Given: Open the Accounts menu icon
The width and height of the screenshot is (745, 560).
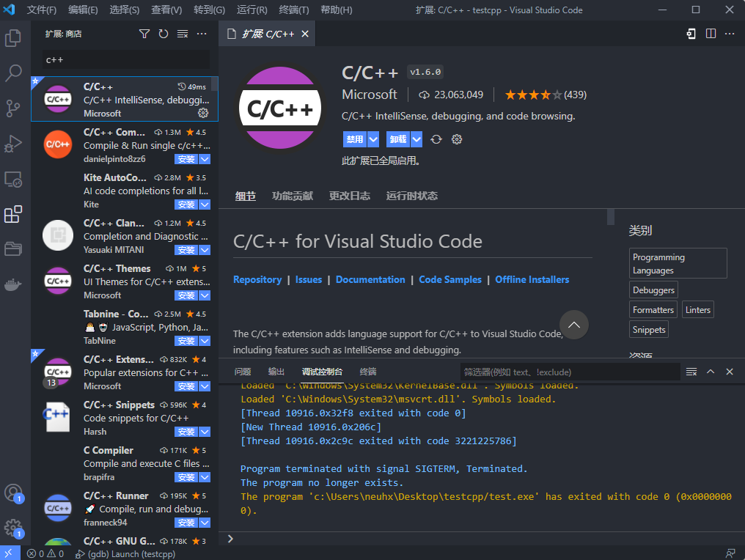Looking at the screenshot, I should (12, 493).
